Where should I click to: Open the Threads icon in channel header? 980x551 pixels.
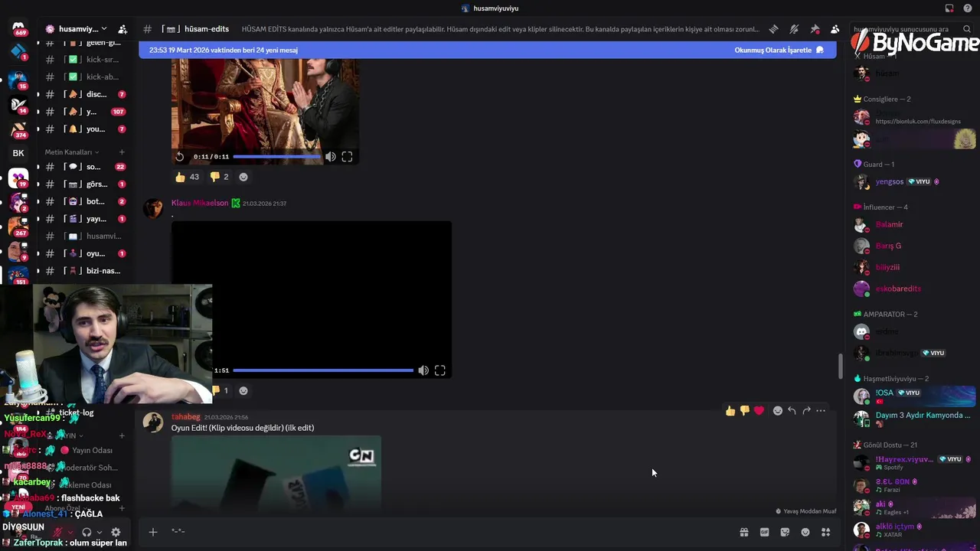point(774,29)
